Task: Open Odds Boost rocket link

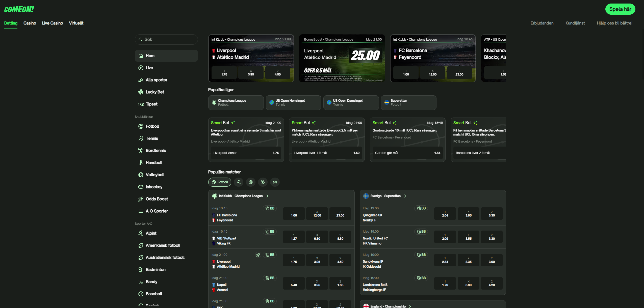Action: tap(166, 199)
